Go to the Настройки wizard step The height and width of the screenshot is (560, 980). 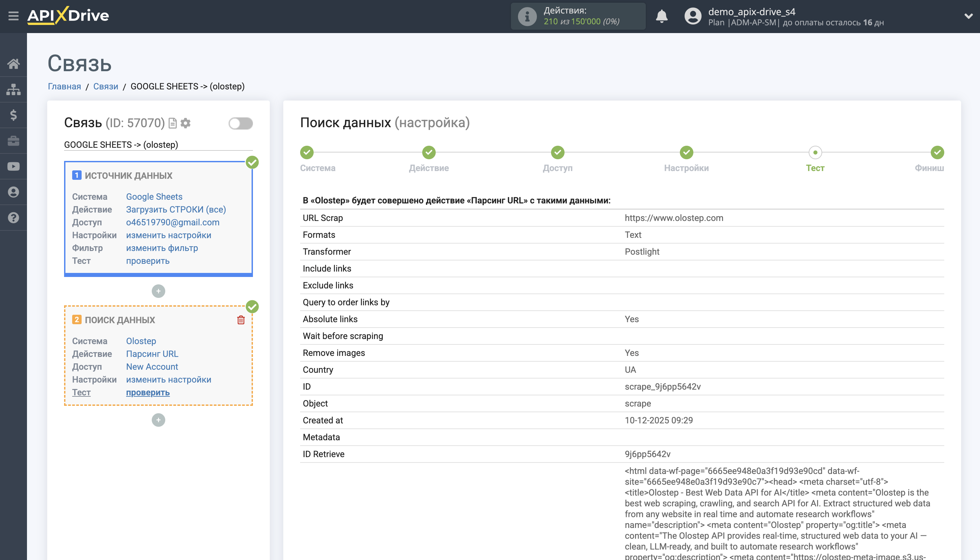[686, 152]
